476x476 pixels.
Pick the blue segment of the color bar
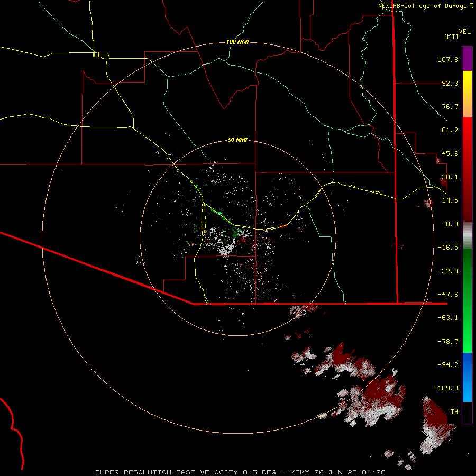467,377
